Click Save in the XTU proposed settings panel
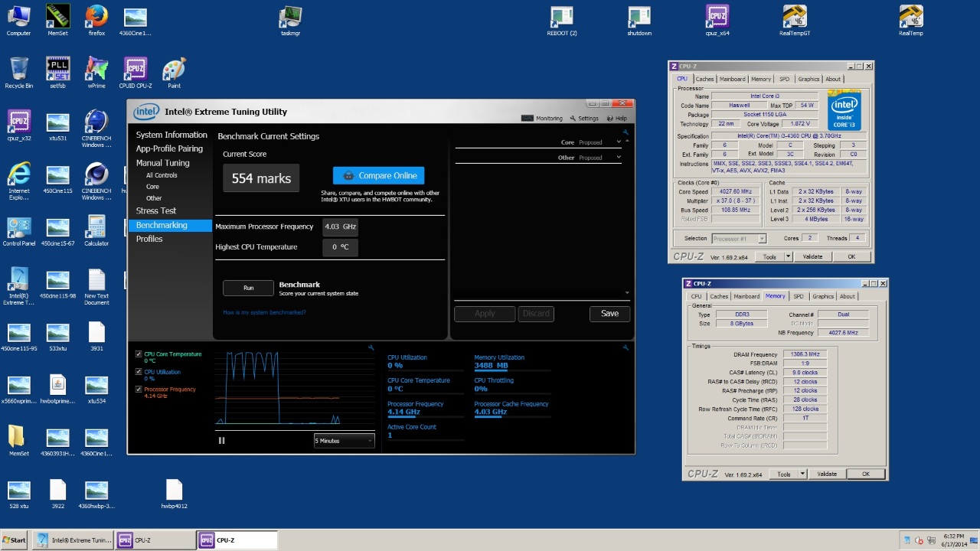This screenshot has height=551, width=980. pyautogui.click(x=609, y=313)
